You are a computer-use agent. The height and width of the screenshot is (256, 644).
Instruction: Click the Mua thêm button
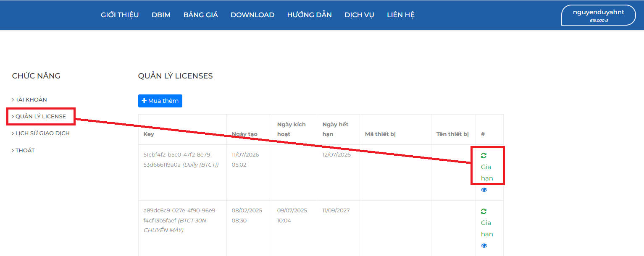coord(160,101)
